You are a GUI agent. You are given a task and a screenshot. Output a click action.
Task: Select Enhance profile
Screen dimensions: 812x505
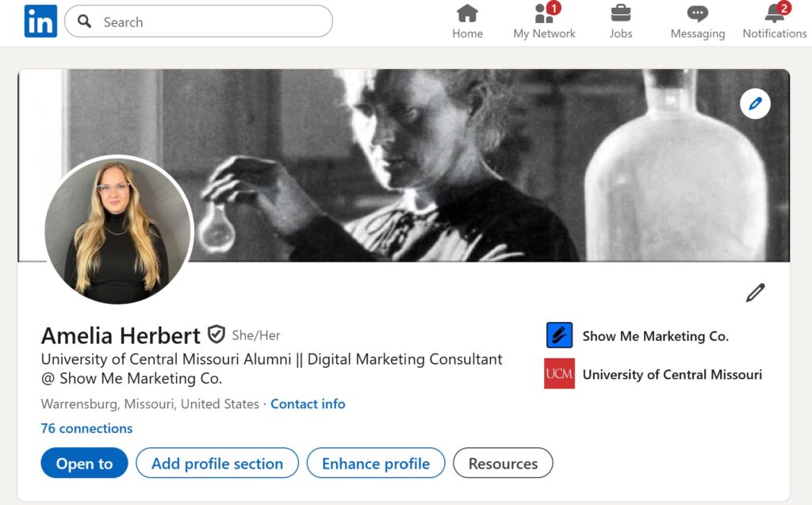(375, 463)
